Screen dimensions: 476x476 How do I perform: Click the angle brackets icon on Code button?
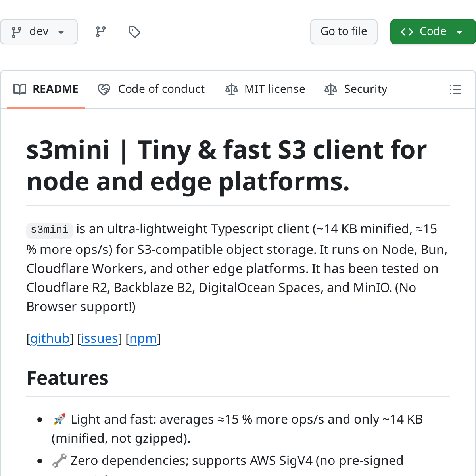407,32
